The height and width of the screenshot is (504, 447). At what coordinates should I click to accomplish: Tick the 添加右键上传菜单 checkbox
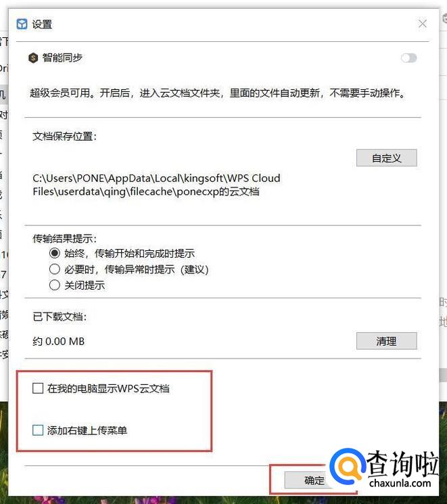point(38,430)
